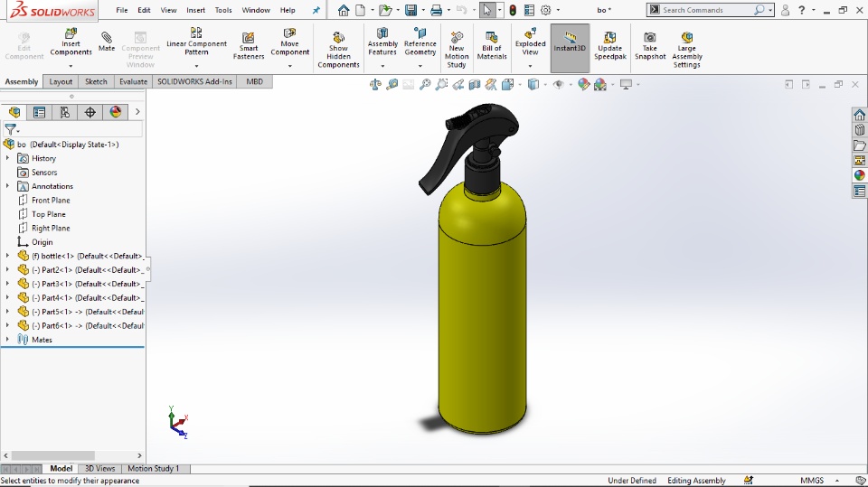This screenshot has width=868, height=487.
Task: Open the FeatureManager Design Tree tab
Action: click(x=14, y=112)
